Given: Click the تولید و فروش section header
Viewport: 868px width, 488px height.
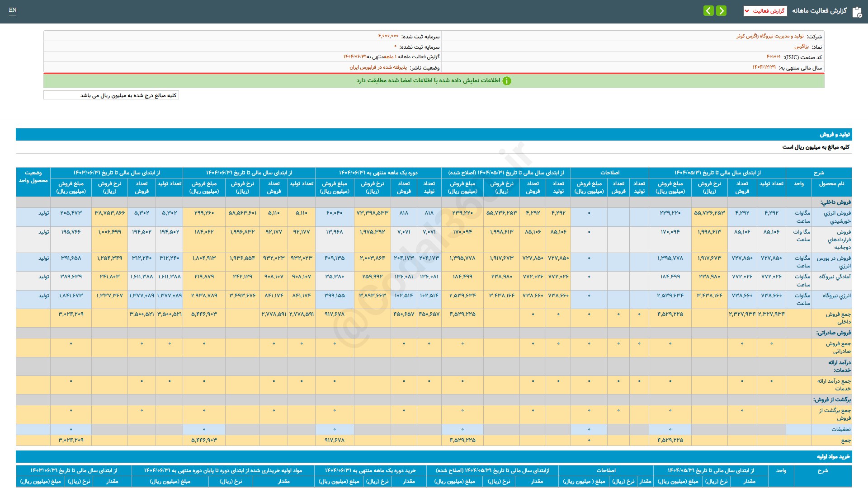Looking at the screenshot, I should pos(835,135).
